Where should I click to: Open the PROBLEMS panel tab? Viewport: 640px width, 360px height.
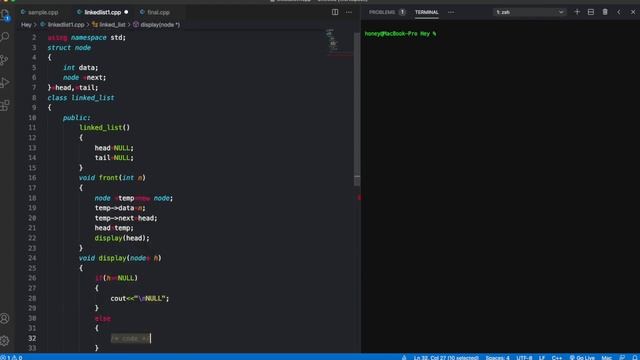(x=382, y=12)
